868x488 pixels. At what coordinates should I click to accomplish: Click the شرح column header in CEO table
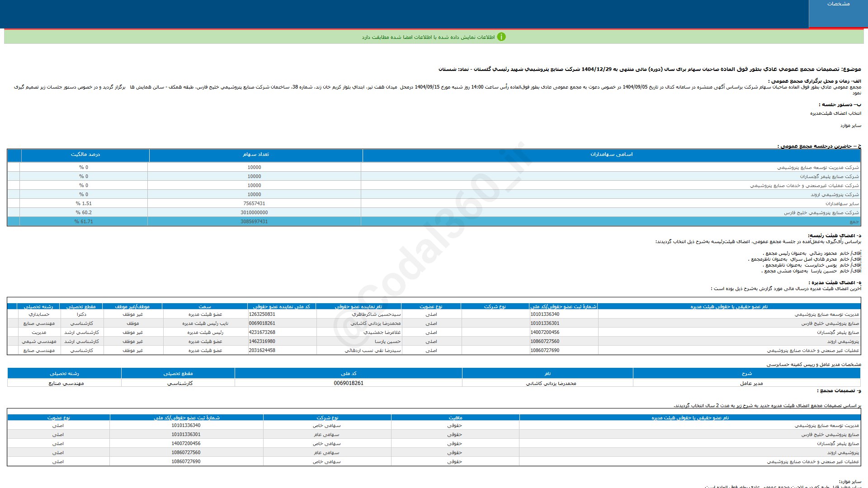point(746,374)
